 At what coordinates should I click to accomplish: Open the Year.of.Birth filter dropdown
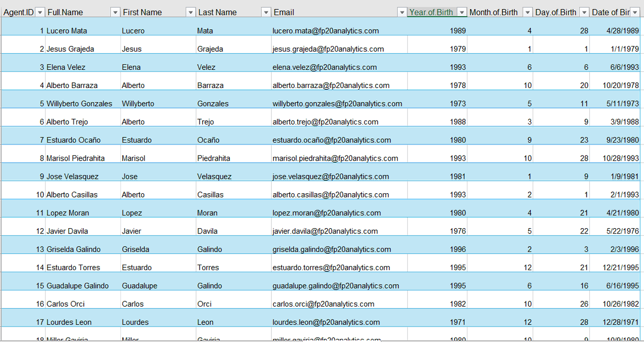462,12
